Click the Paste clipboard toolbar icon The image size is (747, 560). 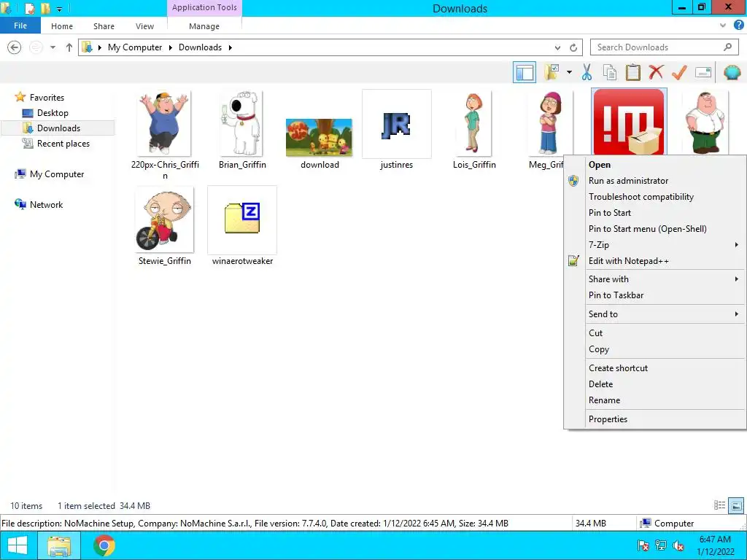(x=632, y=72)
